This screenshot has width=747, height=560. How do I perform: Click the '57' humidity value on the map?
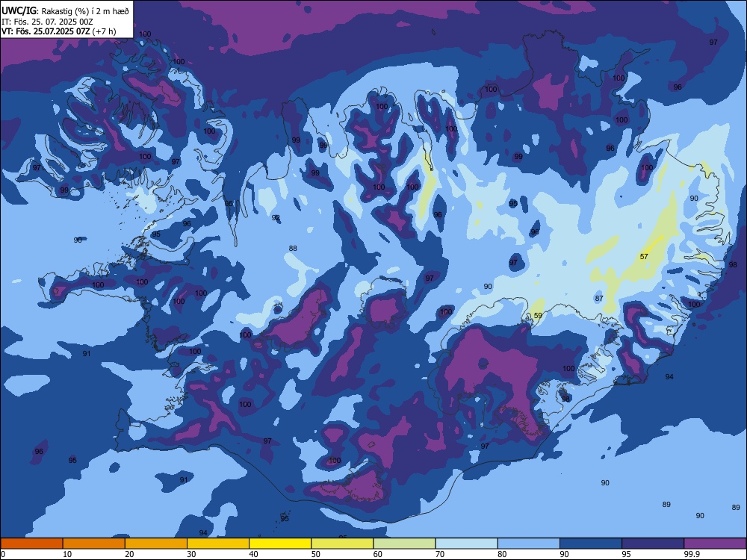644,257
